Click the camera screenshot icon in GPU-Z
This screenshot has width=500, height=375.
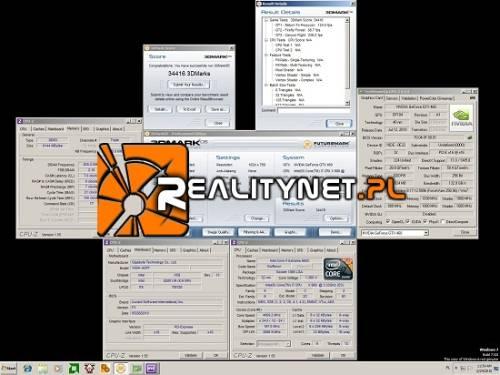click(472, 98)
